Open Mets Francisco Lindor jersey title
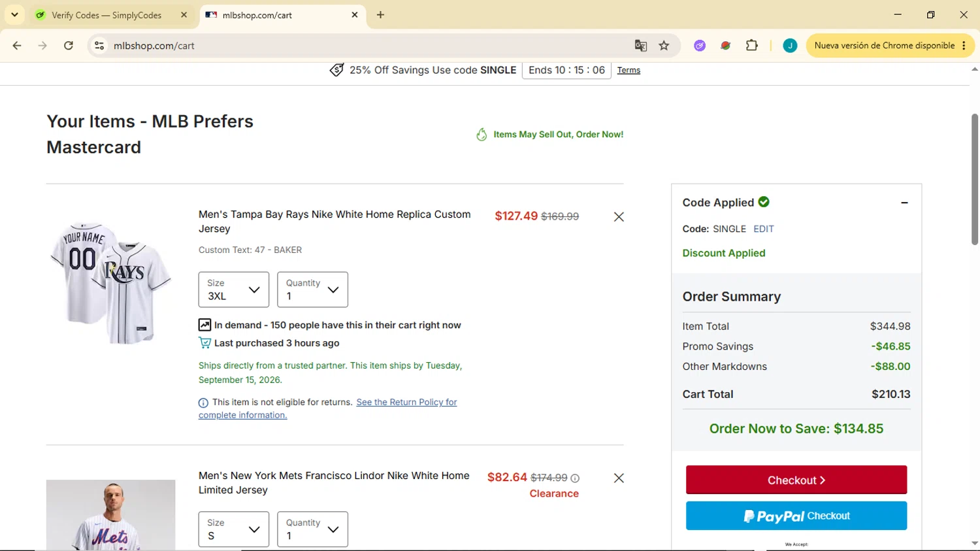The height and width of the screenshot is (551, 980). pos(334,483)
